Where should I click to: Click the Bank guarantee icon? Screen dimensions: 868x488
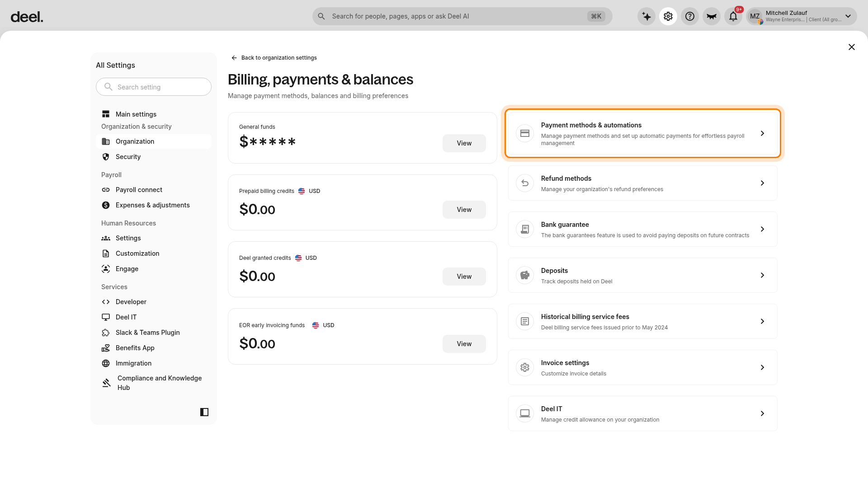pyautogui.click(x=525, y=229)
